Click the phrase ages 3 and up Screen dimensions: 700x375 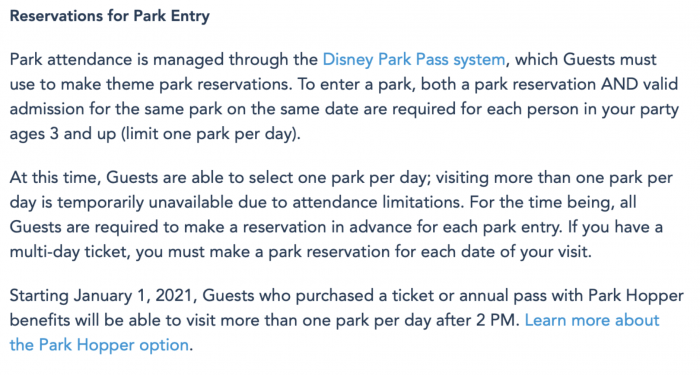pyautogui.click(x=63, y=134)
